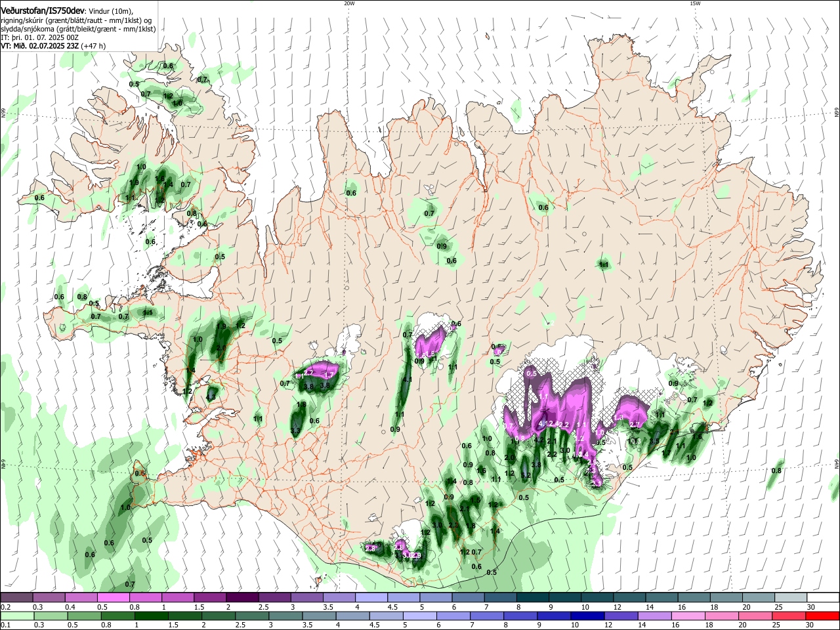The width and height of the screenshot is (840, 630).
Task: Pick the darkest purple 2 swatch in upper legend
Action: 242,598
